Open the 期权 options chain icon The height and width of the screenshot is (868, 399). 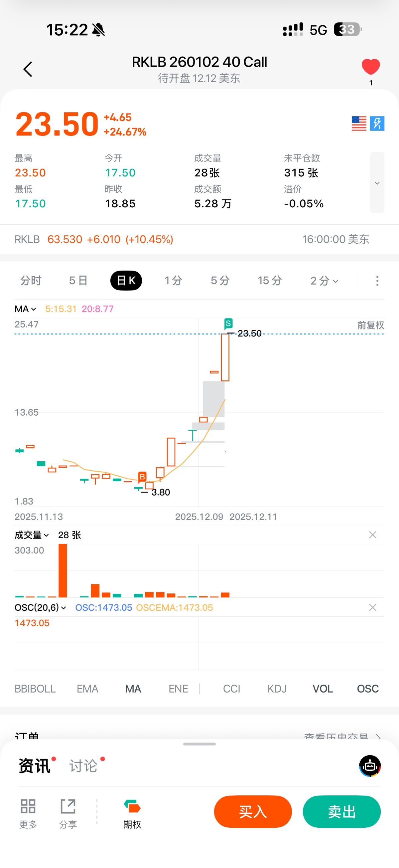tap(132, 806)
